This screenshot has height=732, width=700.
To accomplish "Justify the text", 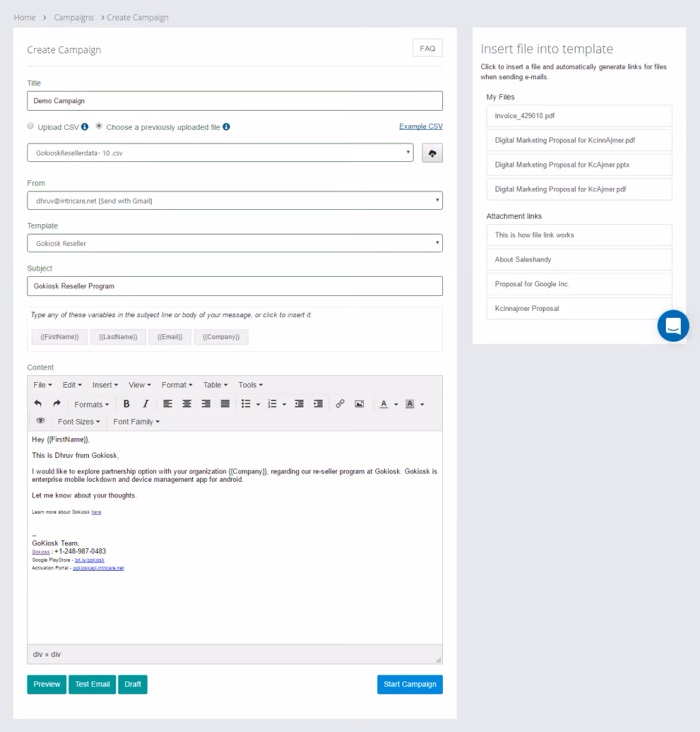I will tap(225, 404).
